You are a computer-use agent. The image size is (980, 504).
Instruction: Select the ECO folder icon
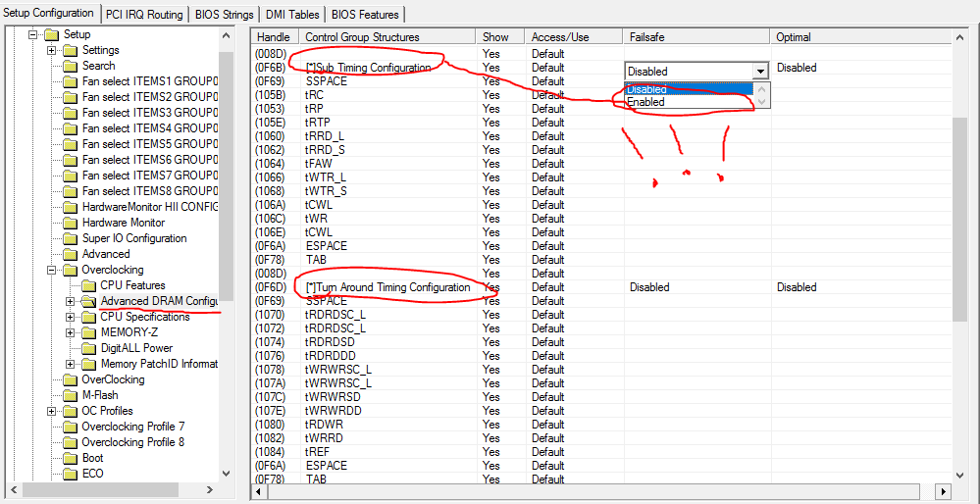coord(70,474)
